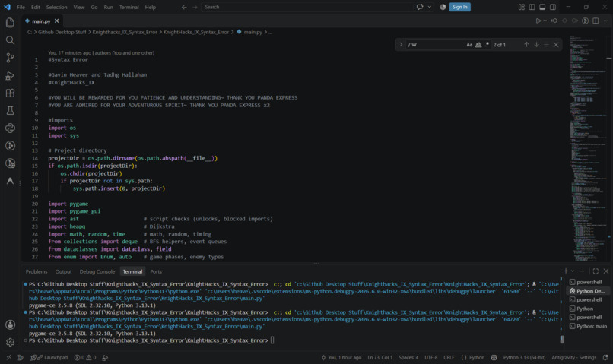Select Python 3.13 (64-bit) interpreter
The height and width of the screenshot is (364, 613).
(x=524, y=357)
